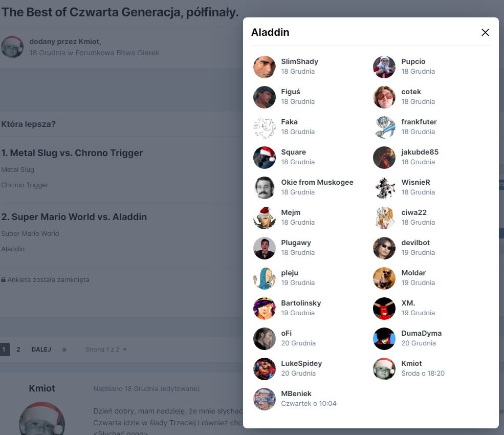
Task: Open SlimShady's avatar profile picture
Action: click(x=264, y=67)
